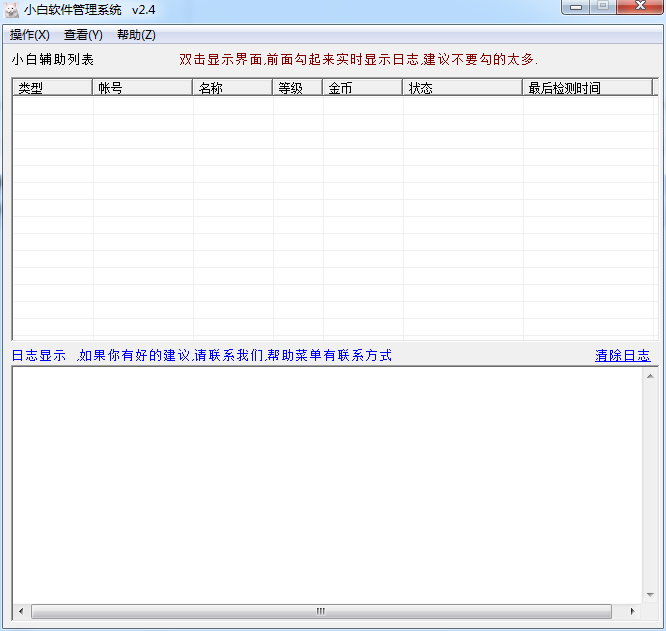The image size is (666, 631).
Task: Sort by 金币 column header
Action: [x=363, y=88]
